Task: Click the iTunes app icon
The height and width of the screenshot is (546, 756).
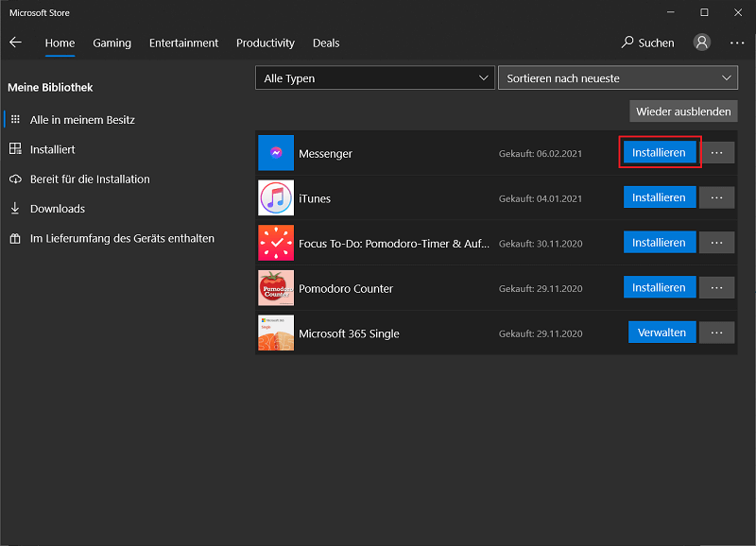Action: click(276, 197)
